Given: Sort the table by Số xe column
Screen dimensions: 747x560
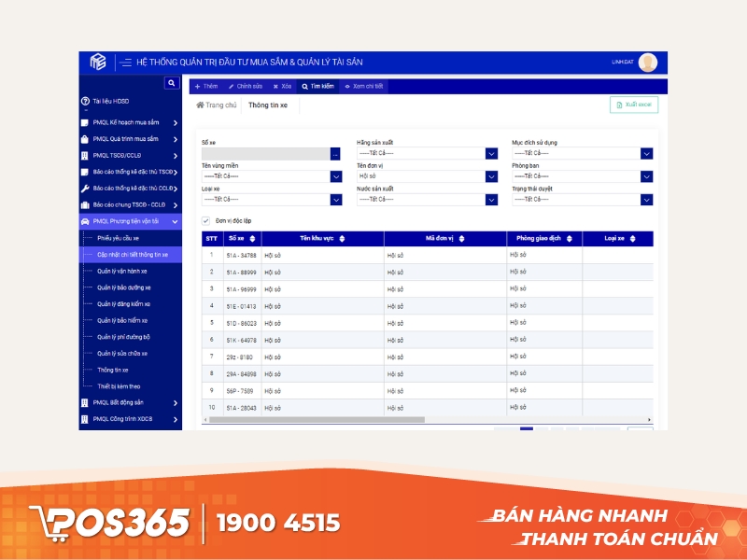Looking at the screenshot, I should (x=252, y=238).
